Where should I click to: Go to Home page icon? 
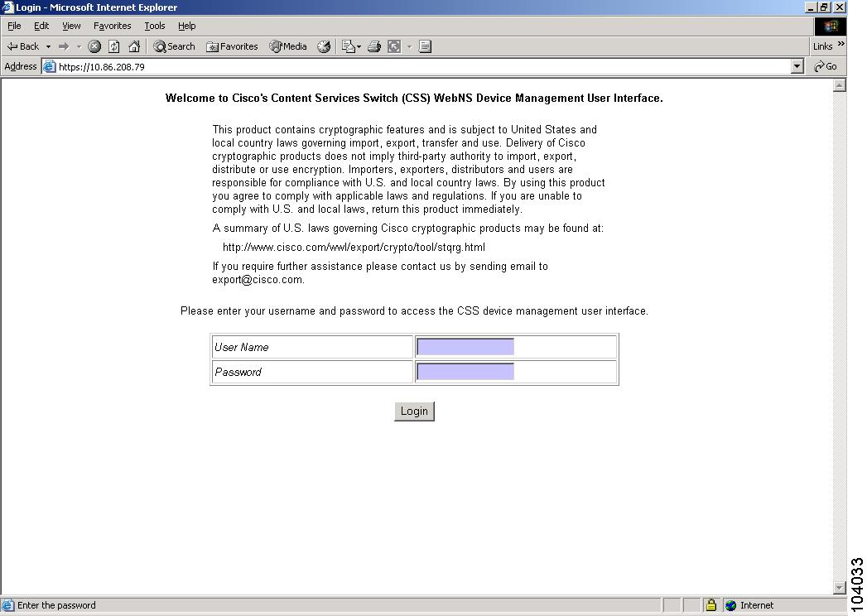pos(134,46)
